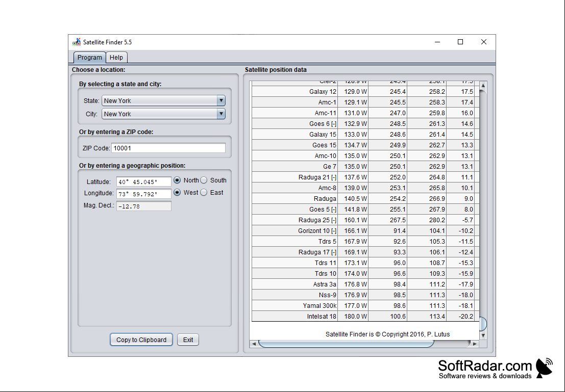
Task: Select the Goes 15 satellite cell
Action: (x=295, y=145)
